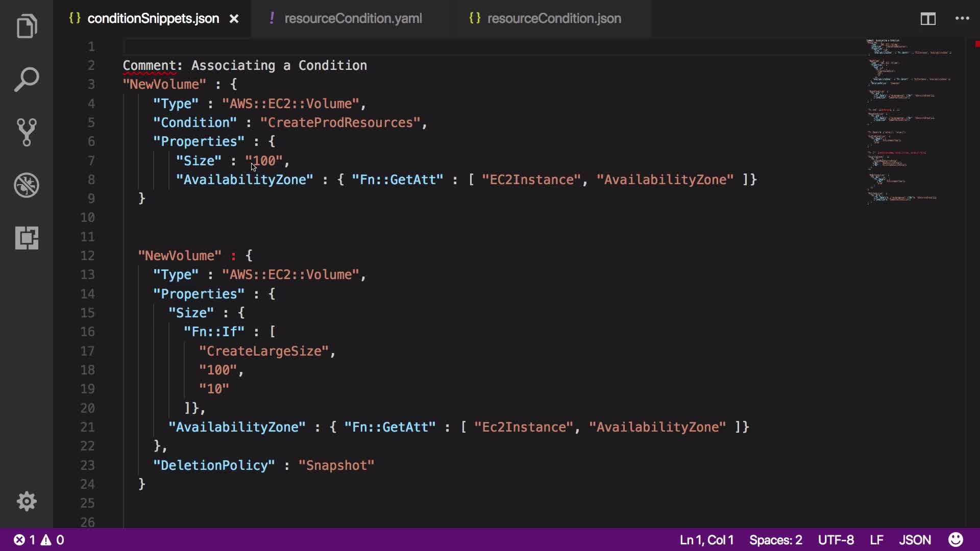The image size is (980, 551).
Task: Place cursor on line 12 "NewVolume" text
Action: [x=180, y=256]
